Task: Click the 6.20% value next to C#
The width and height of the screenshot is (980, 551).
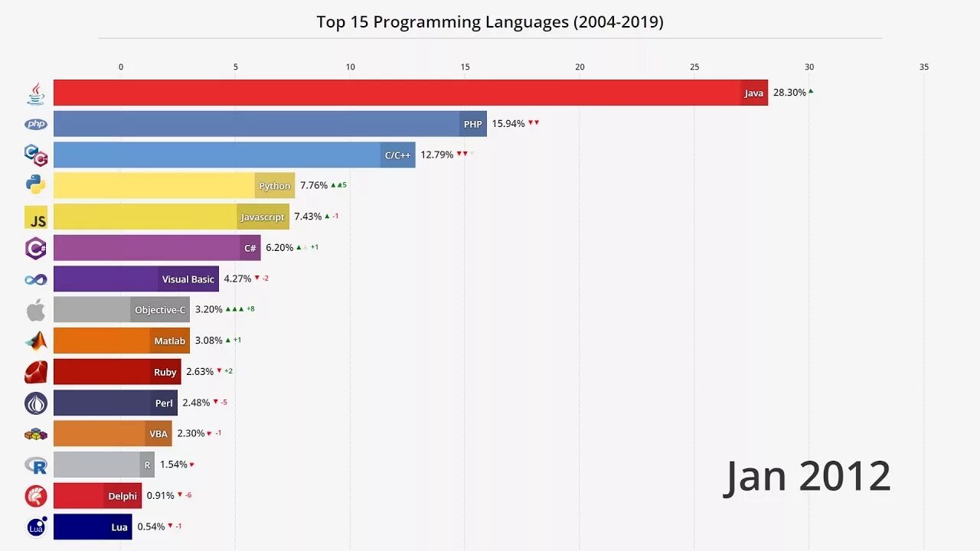Action: pos(279,248)
